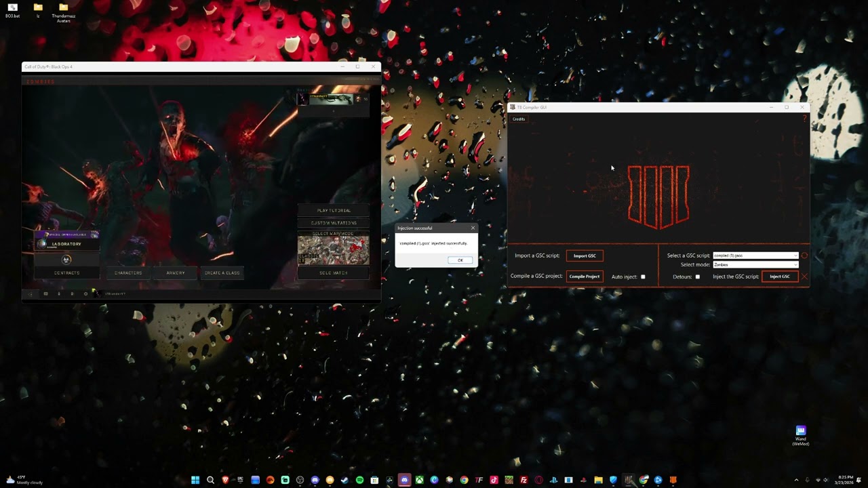Enable the Detours checkbox
The width and height of the screenshot is (868, 488).
pos(697,277)
